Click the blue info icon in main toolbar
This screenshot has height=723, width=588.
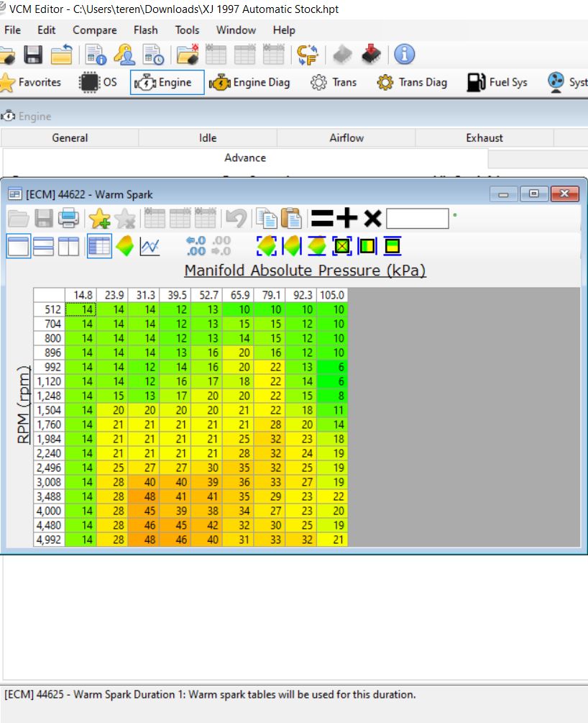[x=405, y=54]
